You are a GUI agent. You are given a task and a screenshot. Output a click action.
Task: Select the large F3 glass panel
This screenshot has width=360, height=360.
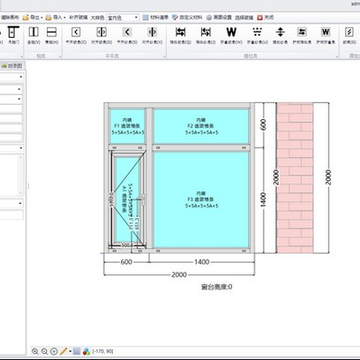click(201, 200)
